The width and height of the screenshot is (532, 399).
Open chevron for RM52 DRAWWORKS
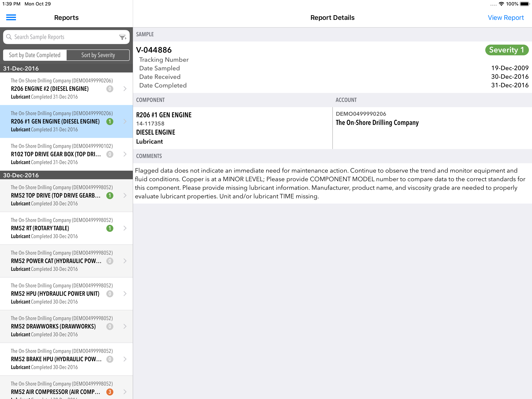click(x=125, y=326)
